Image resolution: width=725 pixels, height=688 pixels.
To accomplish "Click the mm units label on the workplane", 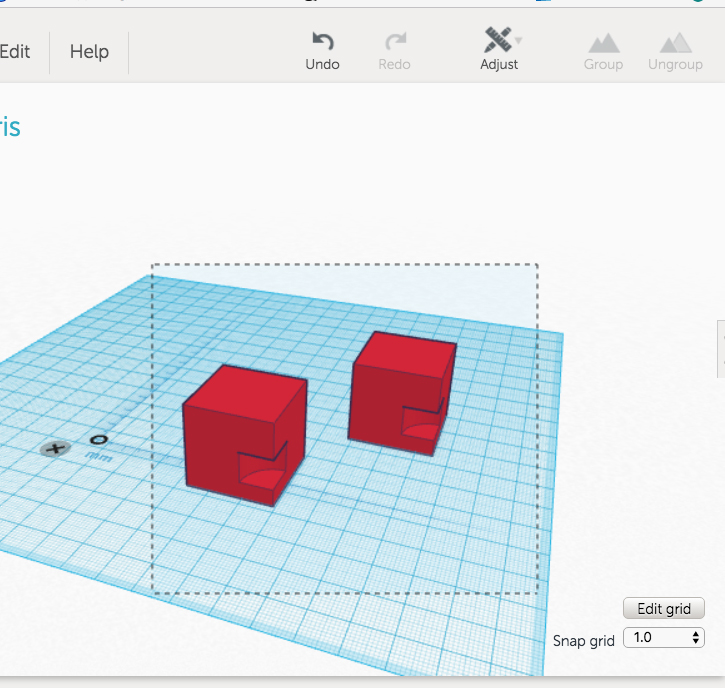I will click(98, 456).
